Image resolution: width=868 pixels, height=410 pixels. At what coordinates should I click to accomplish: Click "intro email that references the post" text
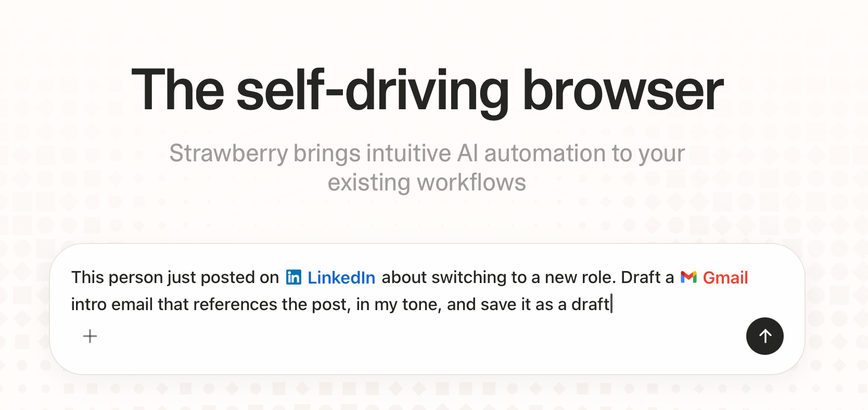[209, 304]
